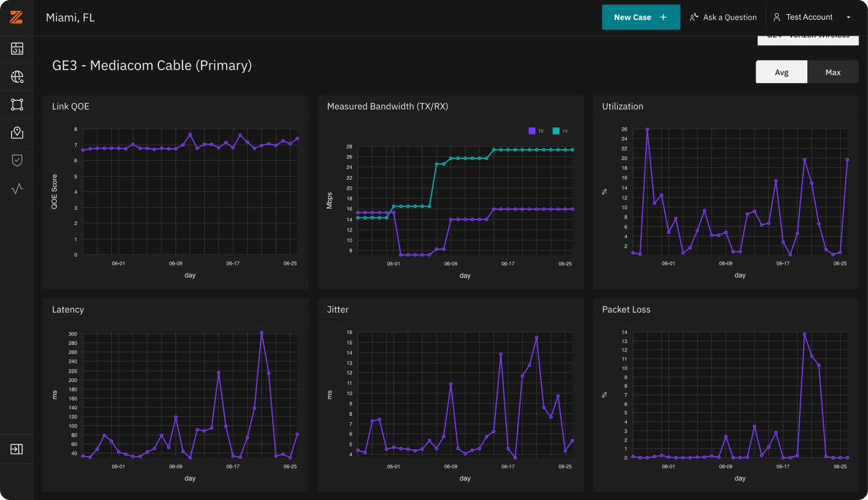Click the orange Z logo icon
The width and height of the screenshot is (868, 500).
(x=17, y=17)
